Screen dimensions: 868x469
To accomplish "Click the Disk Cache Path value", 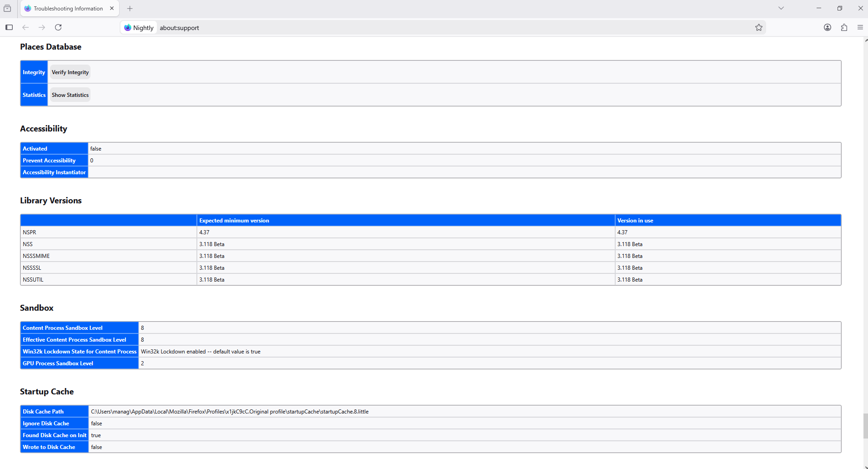I will 230,412.
